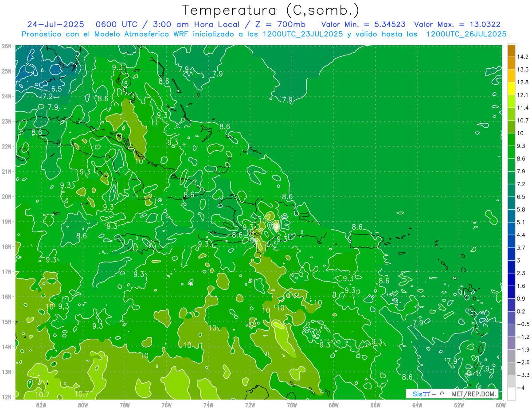Screen dimensions: 532x411
Task: Click the gray colorbar swatch between -3.3 and -2.6
Action: coord(511,368)
